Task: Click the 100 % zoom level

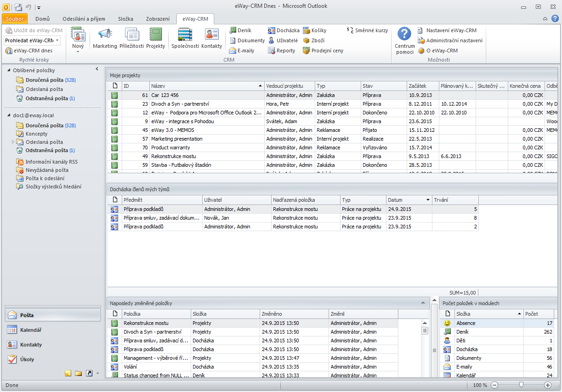Action: 480,385
